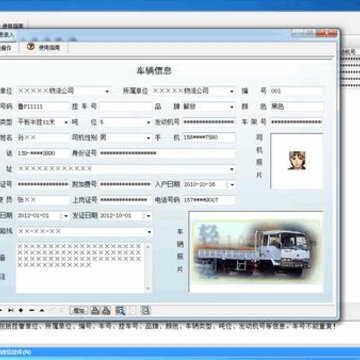Click the driver photo thumbnail
This screenshot has height=360, width=360.
(297, 161)
